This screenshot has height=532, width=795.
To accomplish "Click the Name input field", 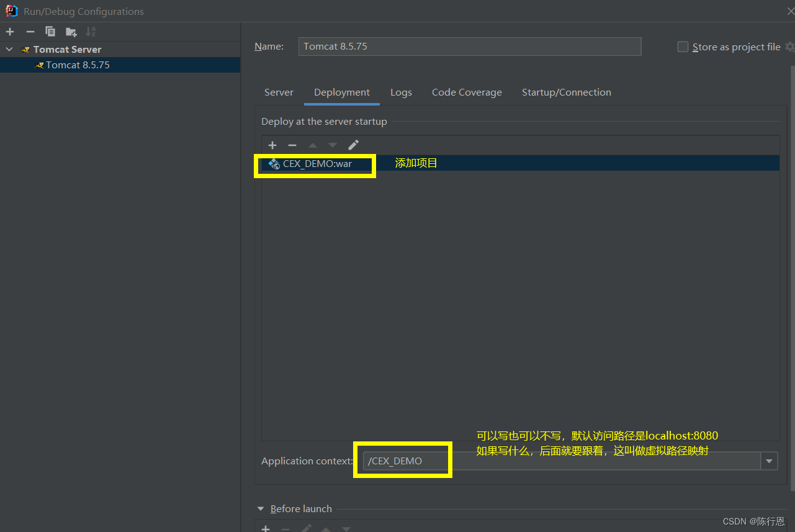I will point(470,47).
